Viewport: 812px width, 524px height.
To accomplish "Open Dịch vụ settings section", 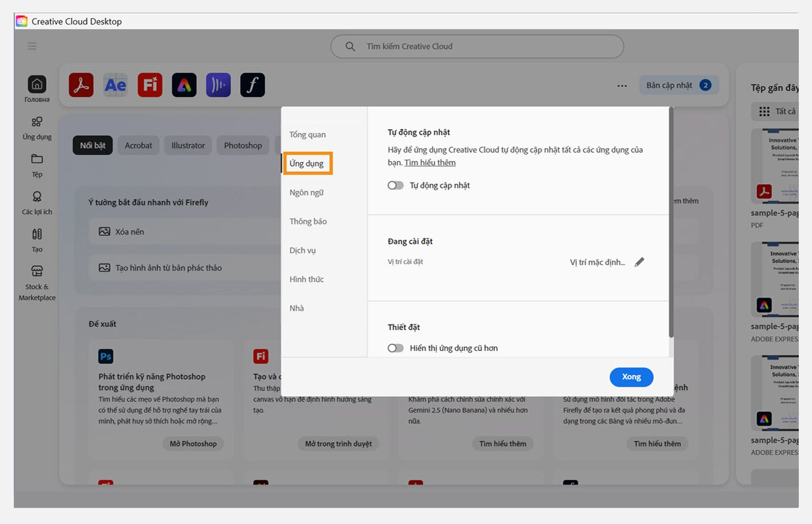I will (302, 250).
